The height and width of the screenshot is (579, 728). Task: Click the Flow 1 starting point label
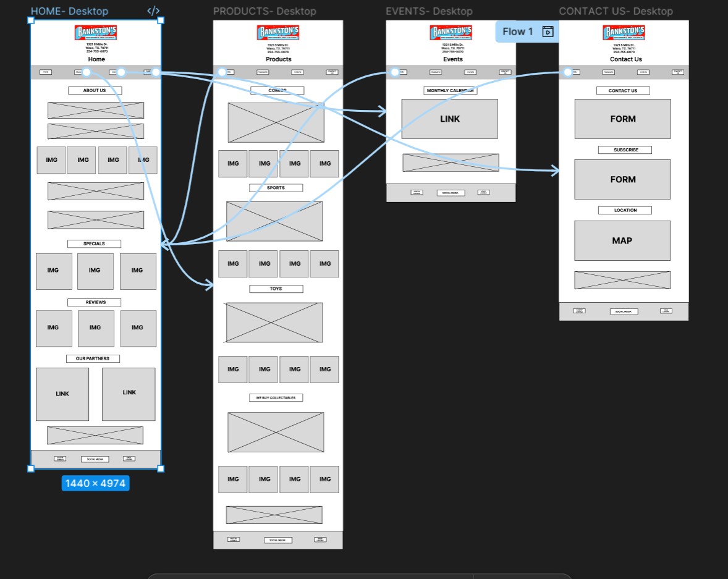click(517, 32)
